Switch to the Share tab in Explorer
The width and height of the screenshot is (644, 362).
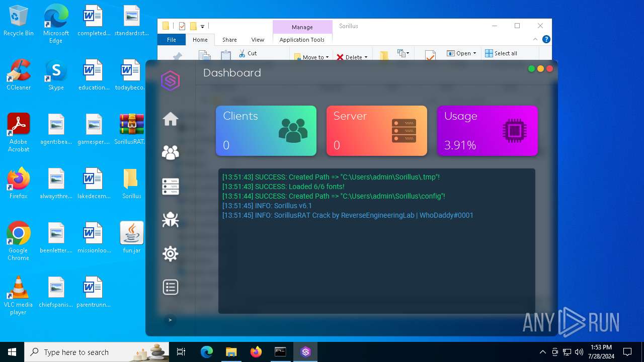pyautogui.click(x=229, y=40)
